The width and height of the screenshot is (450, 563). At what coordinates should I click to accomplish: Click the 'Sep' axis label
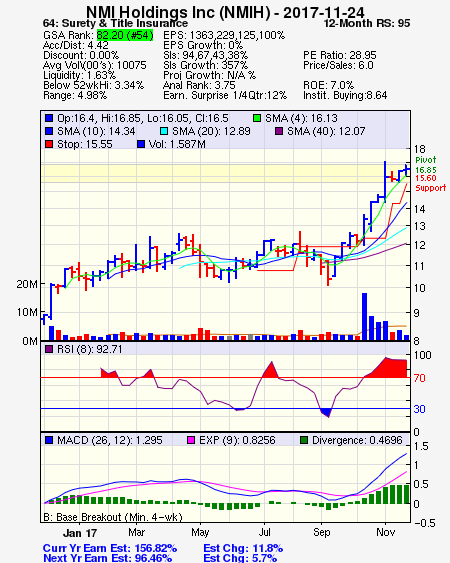pos(321,532)
